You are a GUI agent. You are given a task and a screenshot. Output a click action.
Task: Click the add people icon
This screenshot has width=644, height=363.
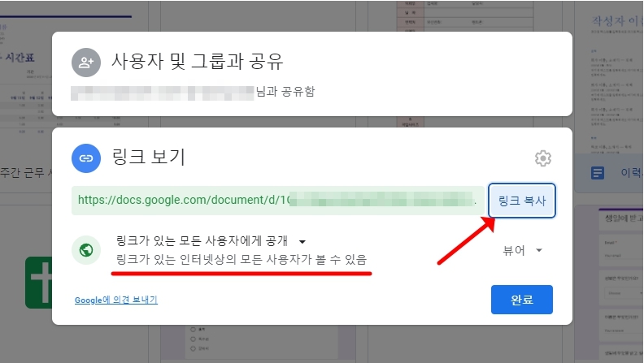pos(86,63)
